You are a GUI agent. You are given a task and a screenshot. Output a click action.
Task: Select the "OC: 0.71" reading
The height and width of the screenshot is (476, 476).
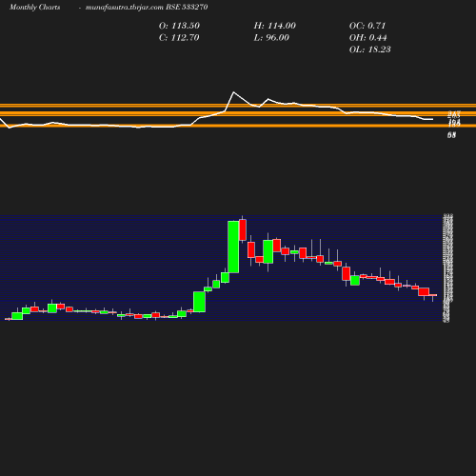(367, 26)
